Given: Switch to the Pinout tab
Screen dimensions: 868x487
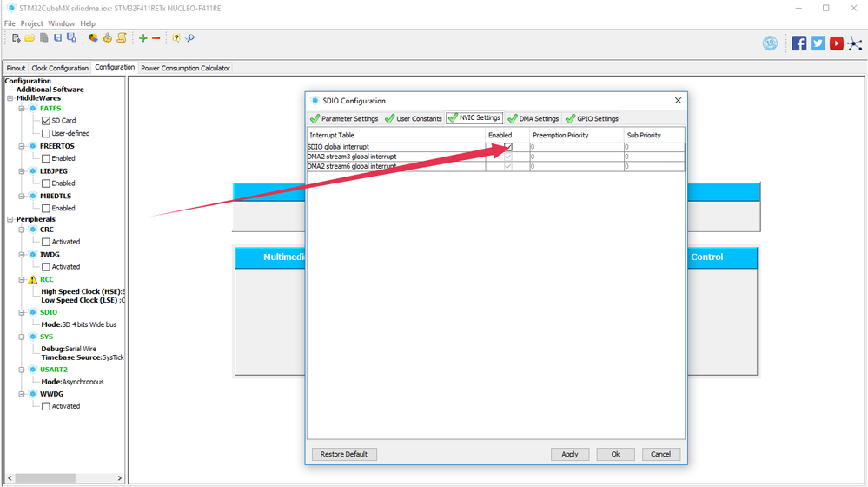Looking at the screenshot, I should [16, 68].
